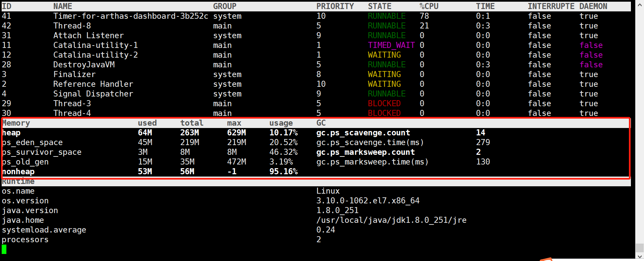This screenshot has width=644, height=261.
Task: Click the gc.ps_scavenge.count metric label
Action: (x=363, y=133)
